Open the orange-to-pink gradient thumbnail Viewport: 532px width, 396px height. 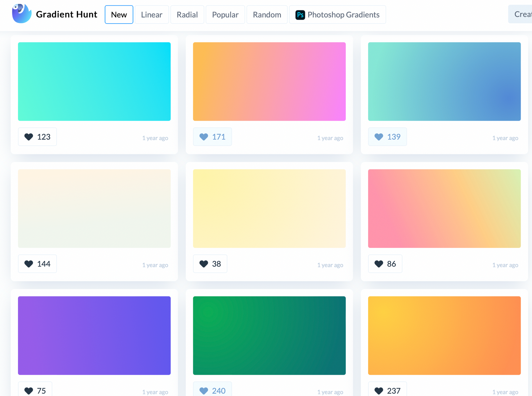[269, 81]
